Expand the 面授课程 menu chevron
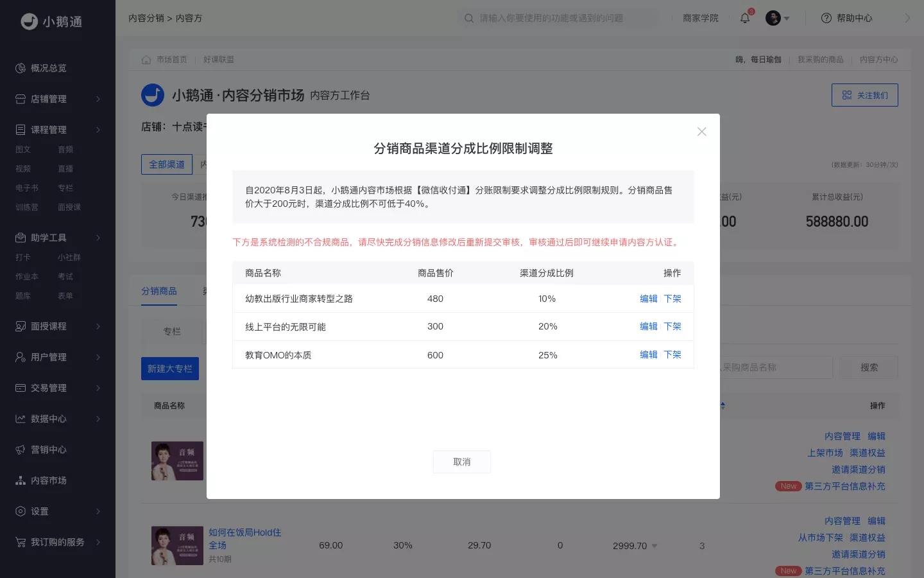This screenshot has width=924, height=578. 98,326
